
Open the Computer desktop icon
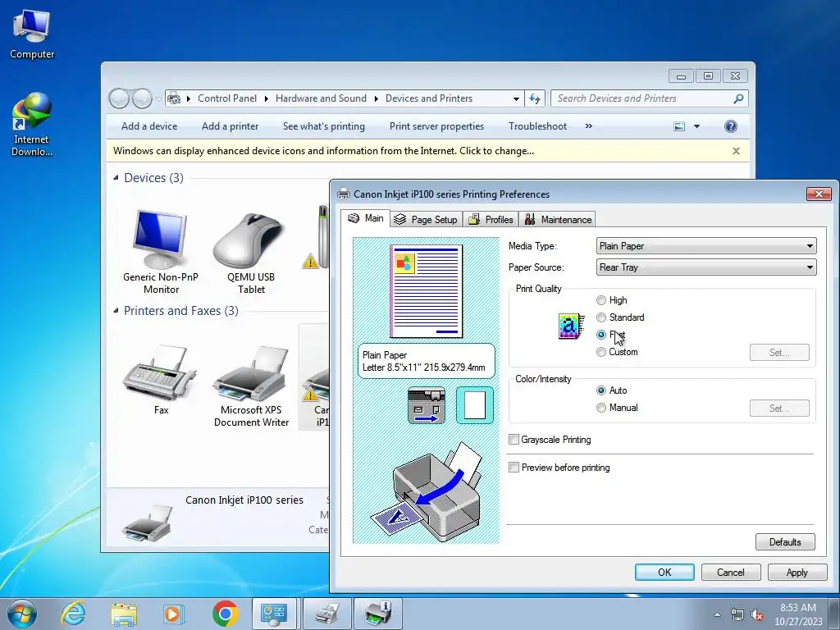32,34
